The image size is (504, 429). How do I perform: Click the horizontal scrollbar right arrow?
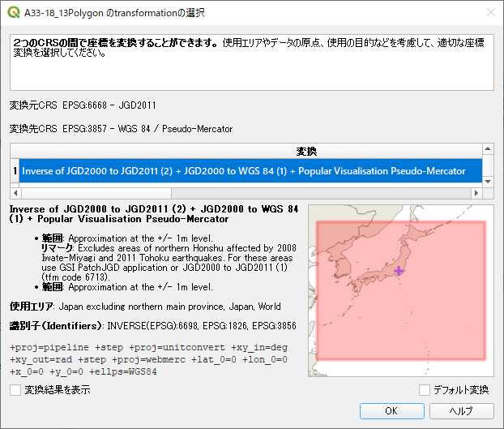pos(476,193)
